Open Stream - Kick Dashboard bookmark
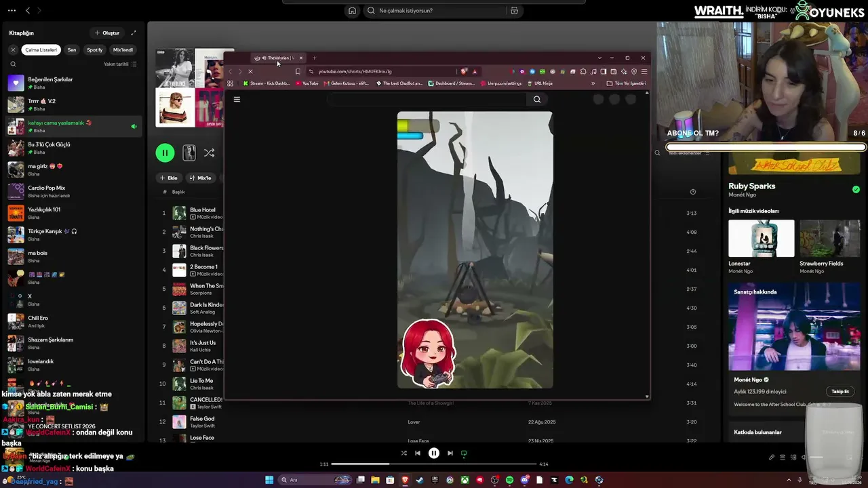Screen dimensions: 868x488 coord(266,83)
